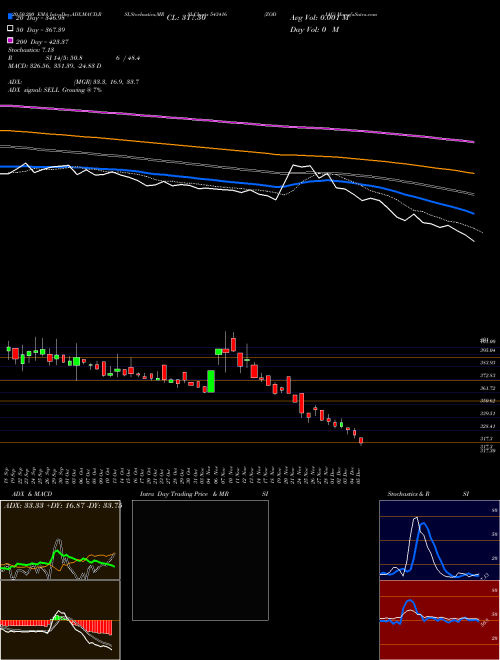Click the 'Stochastics & R' panel title
This screenshot has width=500, height=660.
[x=409, y=494]
